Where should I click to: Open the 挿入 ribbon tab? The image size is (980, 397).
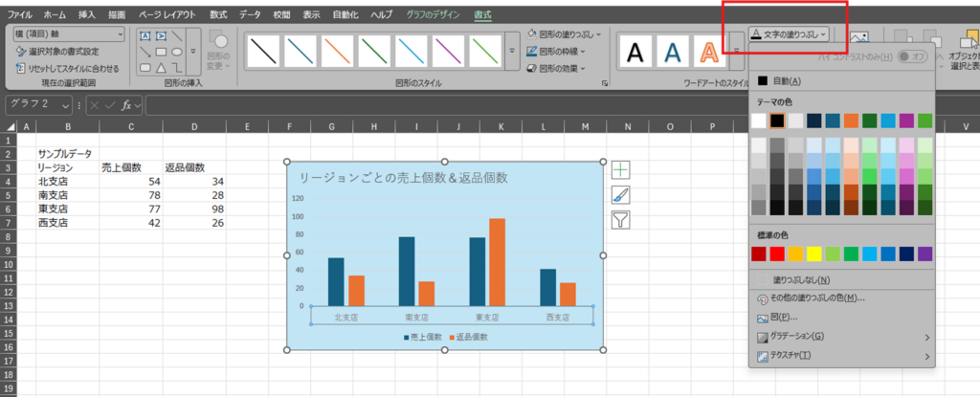(87, 15)
